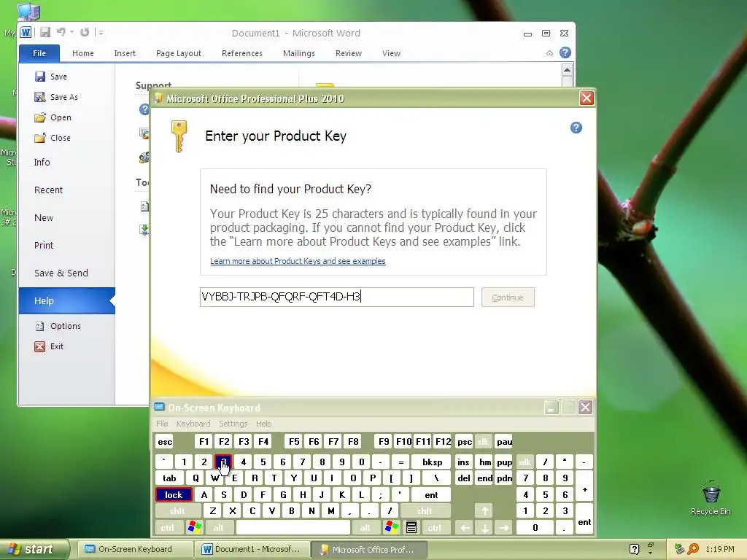Select Info in the Backstage sidebar

tap(42, 163)
